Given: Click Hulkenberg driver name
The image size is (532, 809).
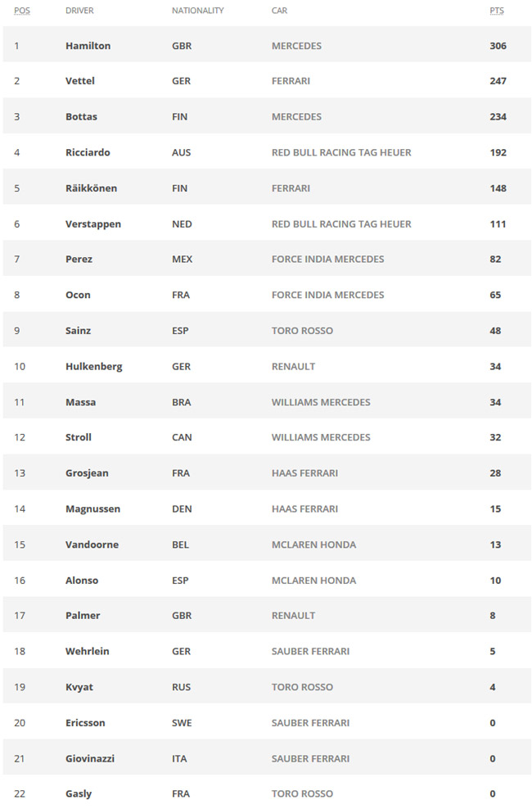Looking at the screenshot, I should click(94, 366).
